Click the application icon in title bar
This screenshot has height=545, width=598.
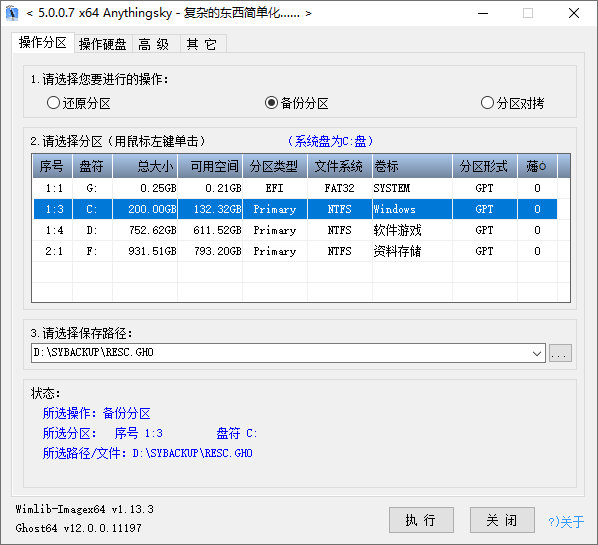click(x=13, y=13)
